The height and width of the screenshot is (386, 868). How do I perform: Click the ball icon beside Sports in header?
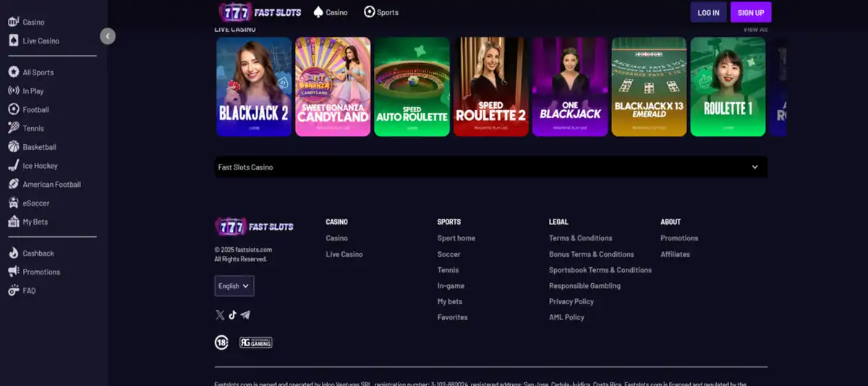[370, 12]
